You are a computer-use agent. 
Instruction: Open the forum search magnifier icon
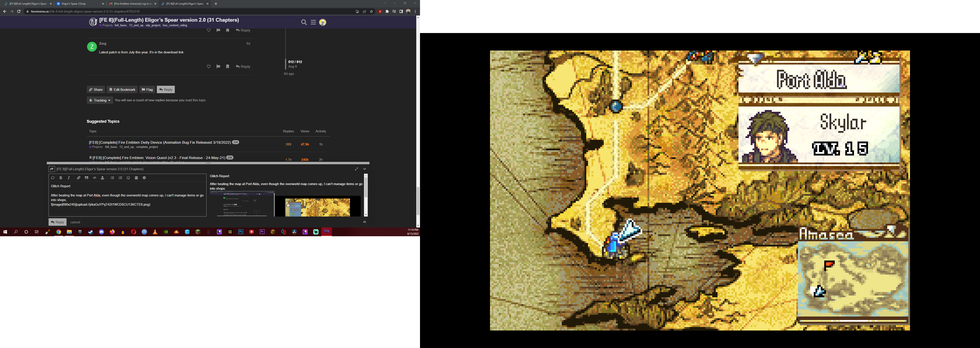coord(304,23)
